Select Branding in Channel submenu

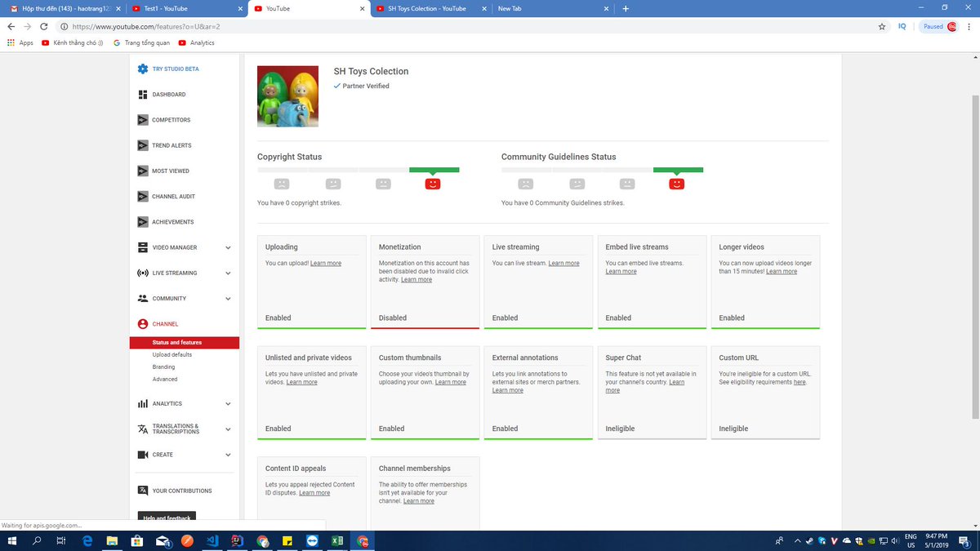click(x=163, y=367)
